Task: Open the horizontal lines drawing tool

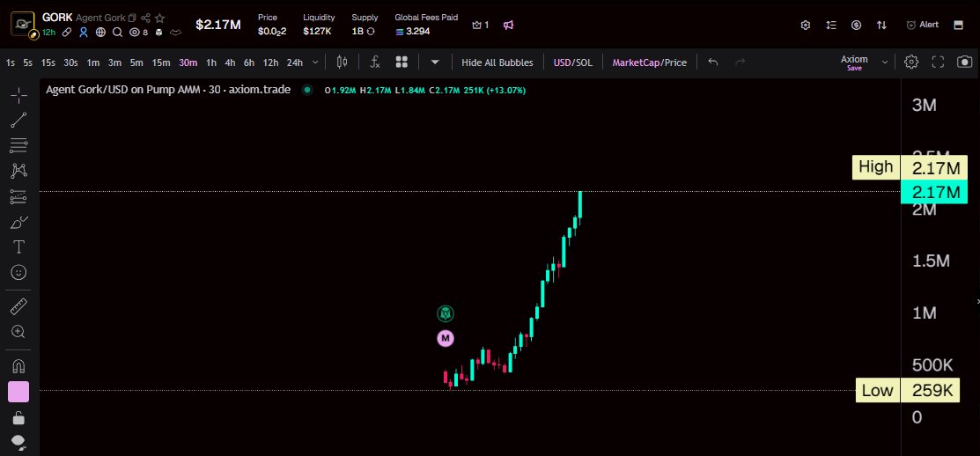Action: pyautogui.click(x=18, y=145)
